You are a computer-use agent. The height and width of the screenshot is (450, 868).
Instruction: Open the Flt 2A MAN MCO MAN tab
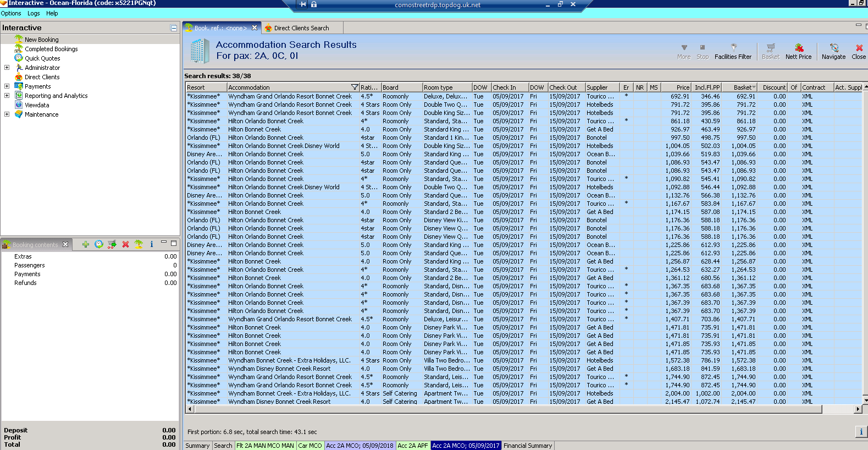point(265,446)
